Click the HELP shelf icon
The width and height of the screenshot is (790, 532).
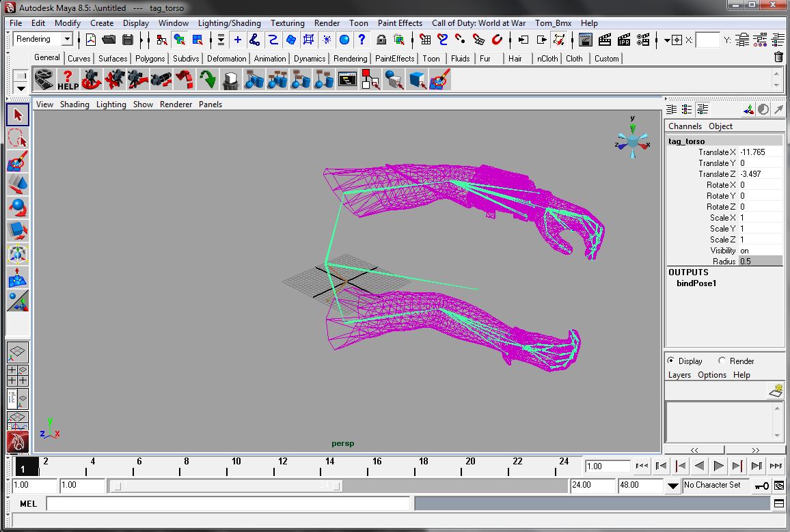click(68, 80)
